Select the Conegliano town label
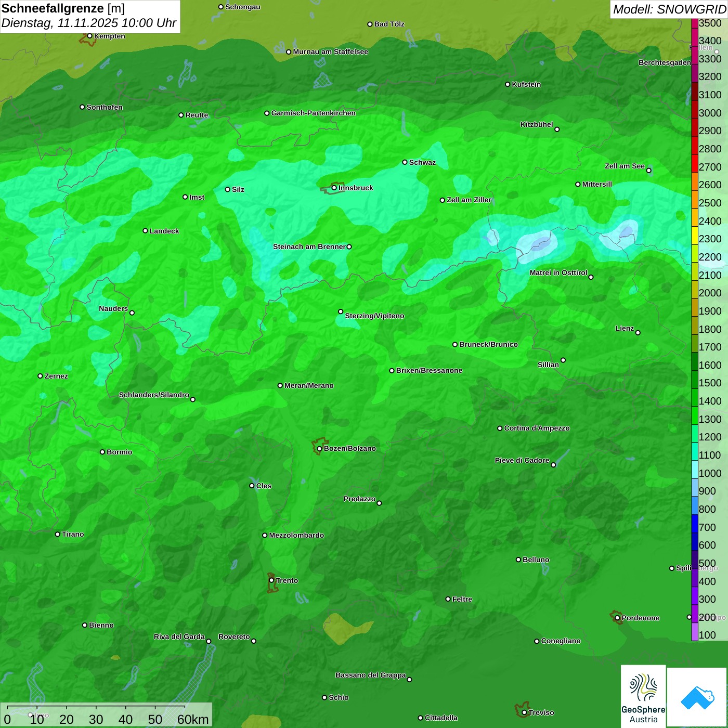The width and height of the screenshot is (728, 728). click(x=561, y=641)
